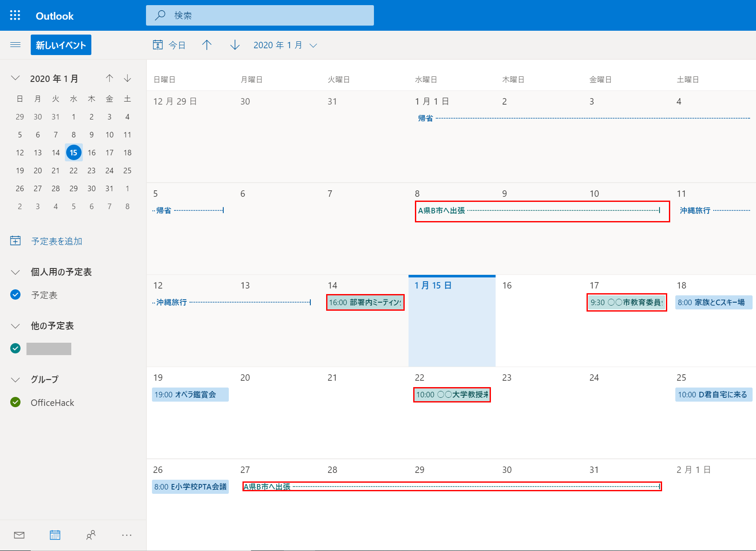The image size is (756, 551).
Task: Click the 予定表を追加 link
Action: click(x=57, y=241)
